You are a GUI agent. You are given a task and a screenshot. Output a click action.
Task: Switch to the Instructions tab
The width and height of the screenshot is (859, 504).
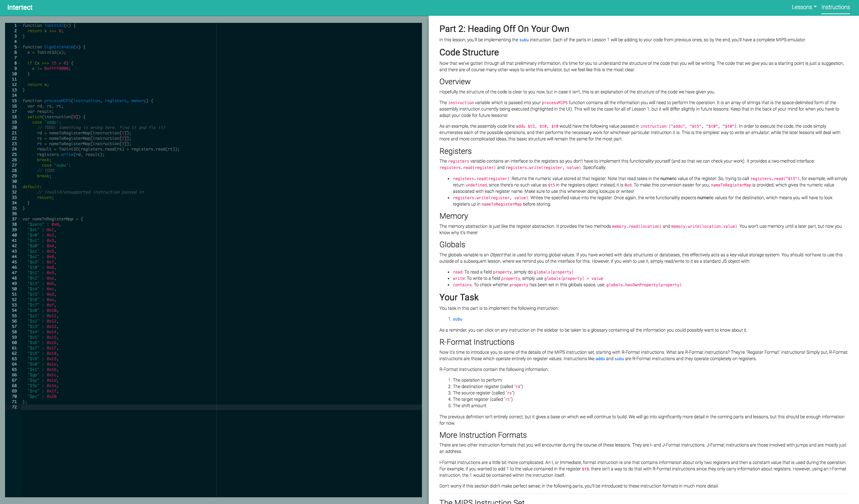click(835, 7)
